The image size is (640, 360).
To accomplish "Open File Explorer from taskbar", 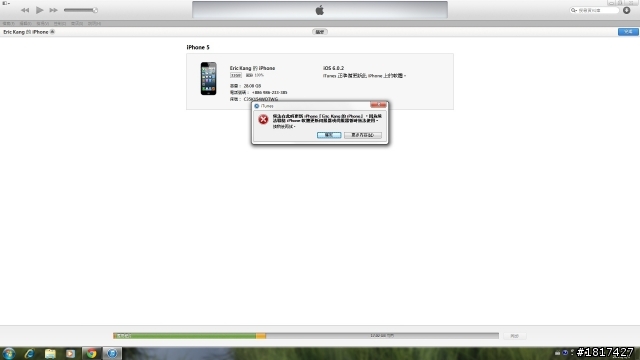I will (x=50, y=353).
